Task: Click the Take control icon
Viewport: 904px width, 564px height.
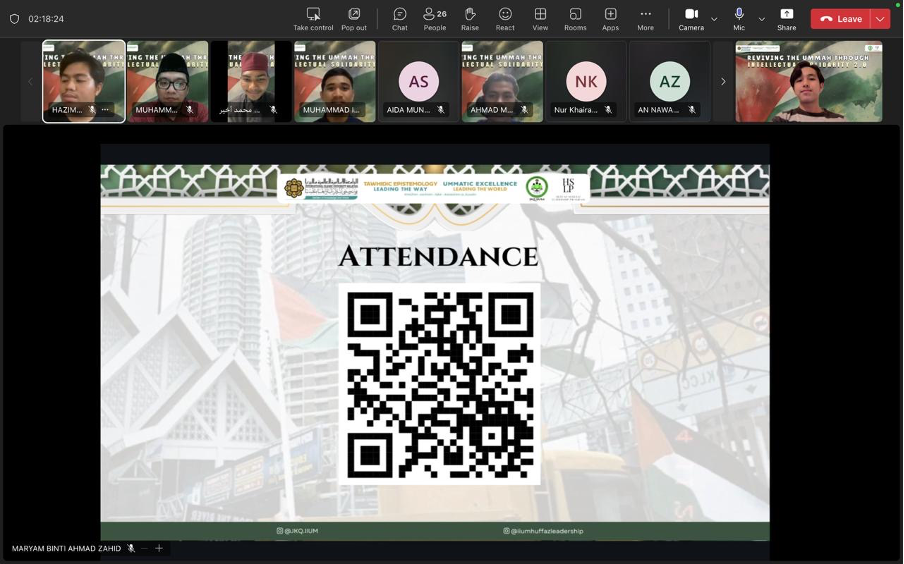Action: pyautogui.click(x=313, y=18)
